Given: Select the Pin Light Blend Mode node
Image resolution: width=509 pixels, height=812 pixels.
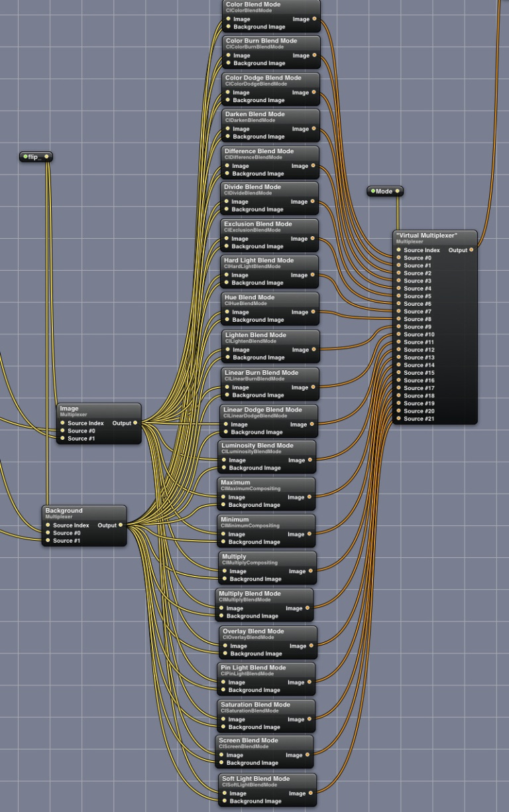Looking at the screenshot, I should [253, 667].
